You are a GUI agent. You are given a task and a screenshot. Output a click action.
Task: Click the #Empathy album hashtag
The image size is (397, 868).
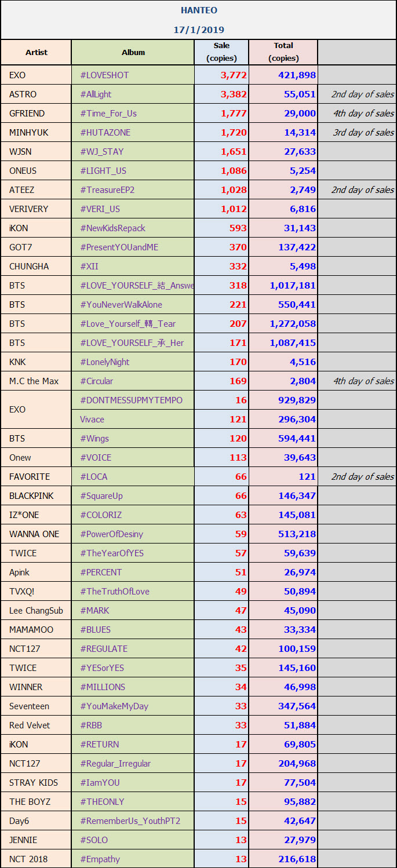100,859
